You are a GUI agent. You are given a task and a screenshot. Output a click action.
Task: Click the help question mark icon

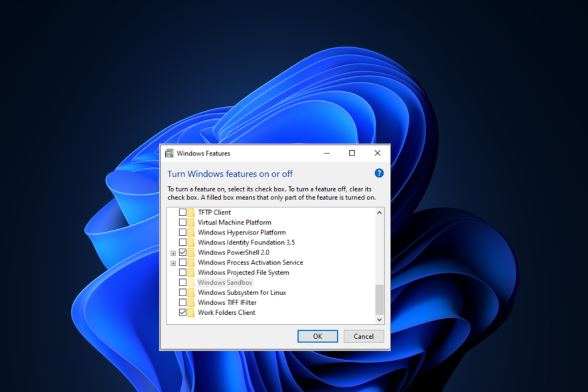(x=379, y=173)
